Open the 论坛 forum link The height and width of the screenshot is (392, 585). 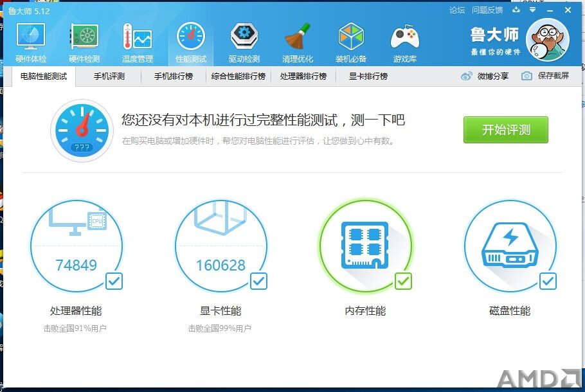[457, 10]
